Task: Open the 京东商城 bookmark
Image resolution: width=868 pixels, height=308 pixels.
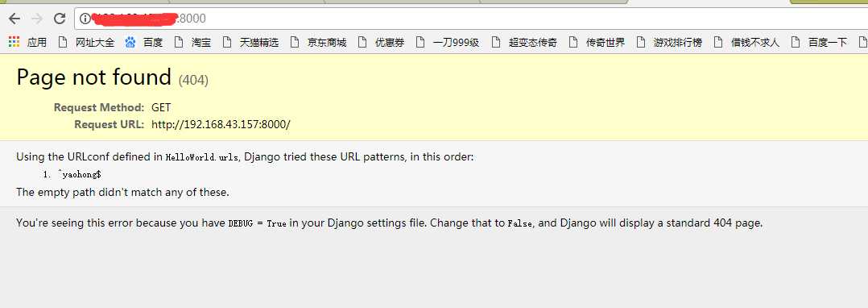Action: pyautogui.click(x=318, y=42)
